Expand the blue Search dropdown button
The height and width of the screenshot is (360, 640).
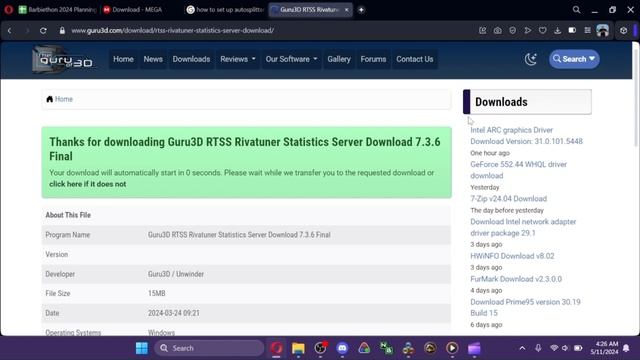coord(574,59)
